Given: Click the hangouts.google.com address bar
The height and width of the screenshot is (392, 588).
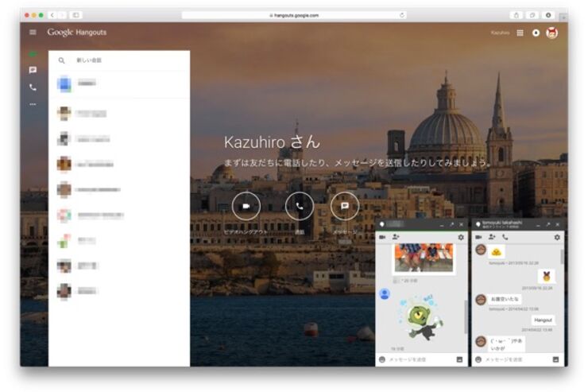Looking at the screenshot, I should point(294,15).
